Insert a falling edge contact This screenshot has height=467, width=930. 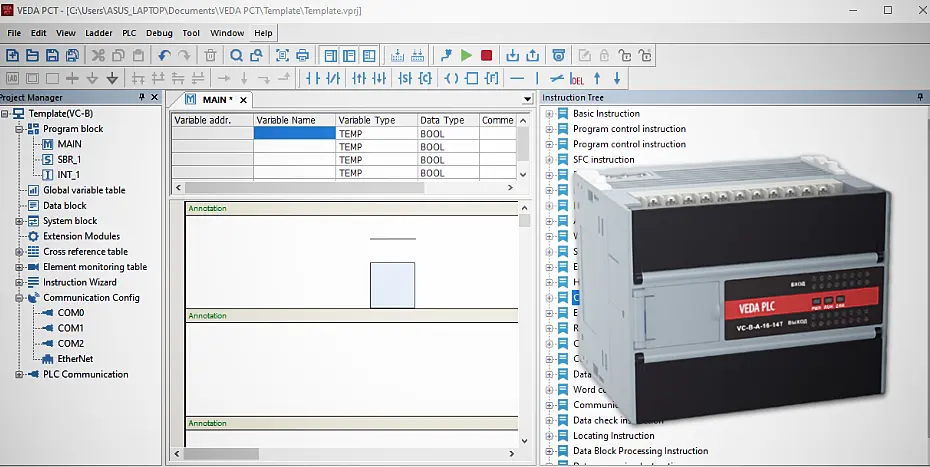tap(379, 78)
